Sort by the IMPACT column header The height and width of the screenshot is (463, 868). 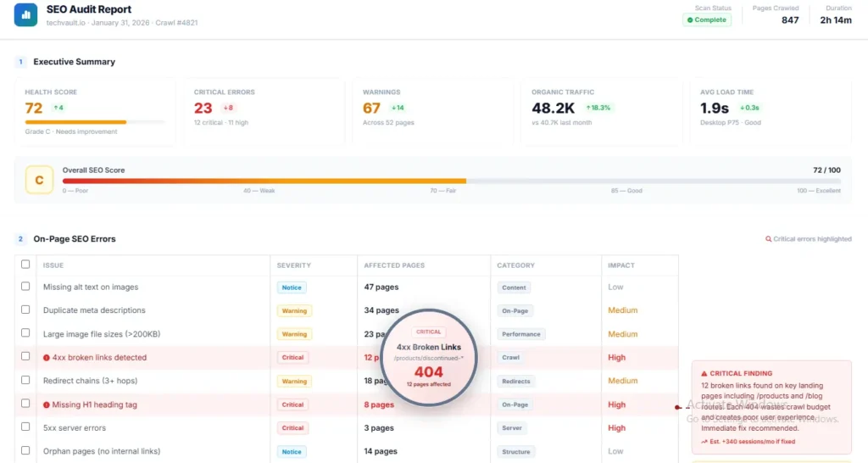tap(621, 265)
